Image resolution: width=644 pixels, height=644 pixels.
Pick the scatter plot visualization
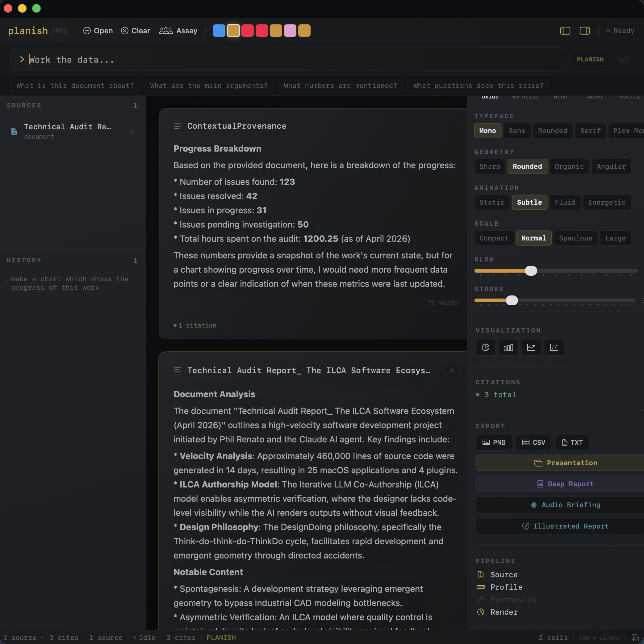(x=554, y=347)
